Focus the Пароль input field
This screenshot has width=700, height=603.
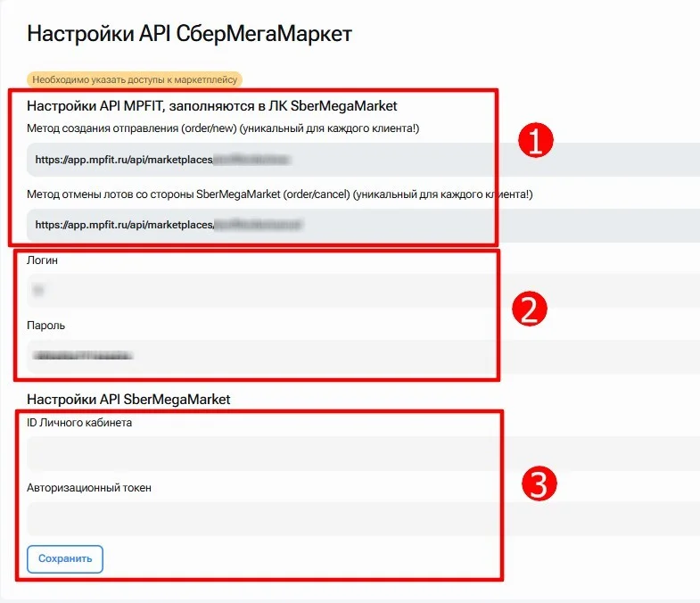[364, 356]
